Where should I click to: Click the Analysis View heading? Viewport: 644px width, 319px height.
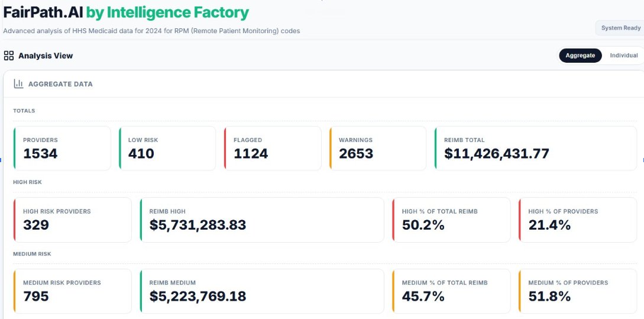(x=46, y=56)
